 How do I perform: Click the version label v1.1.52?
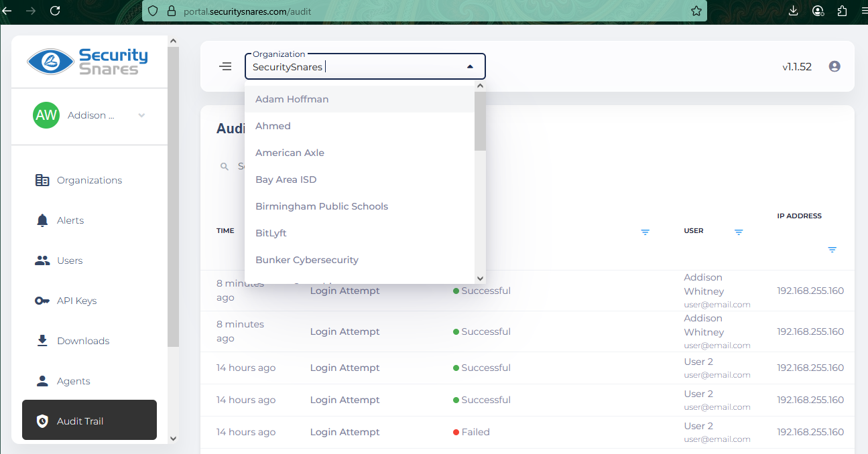pyautogui.click(x=797, y=67)
